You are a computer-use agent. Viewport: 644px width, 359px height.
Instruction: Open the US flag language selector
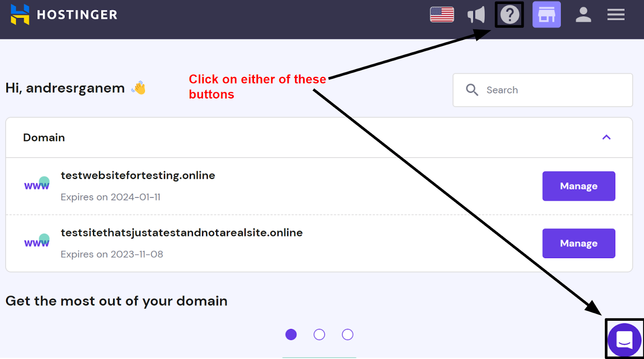(442, 15)
